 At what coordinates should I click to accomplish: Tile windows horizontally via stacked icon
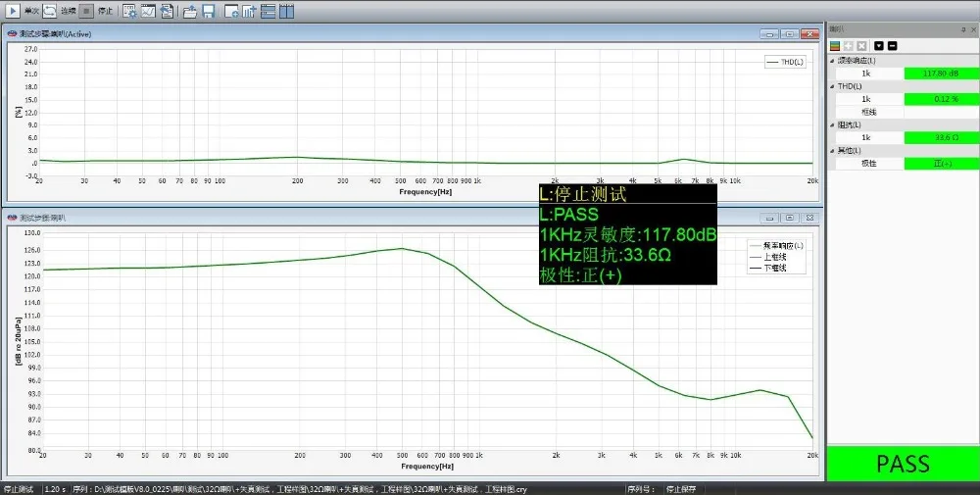pos(269,11)
